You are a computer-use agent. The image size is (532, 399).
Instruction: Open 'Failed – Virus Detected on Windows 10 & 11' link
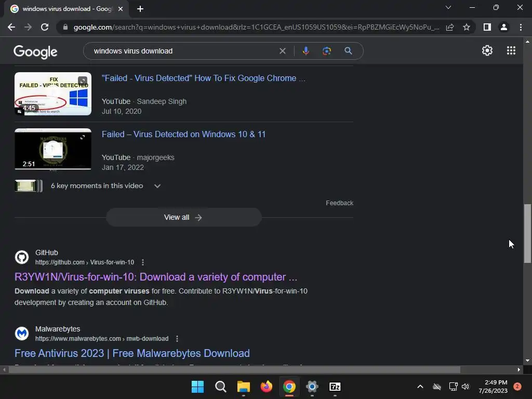click(x=183, y=134)
